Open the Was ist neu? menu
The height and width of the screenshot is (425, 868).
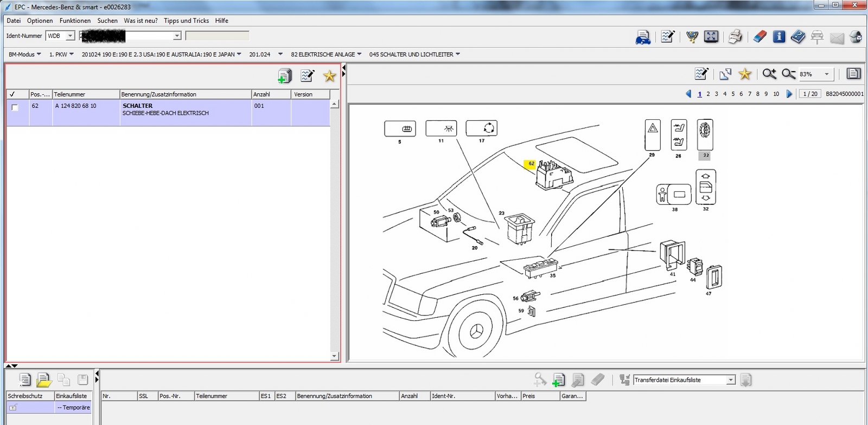pos(141,21)
